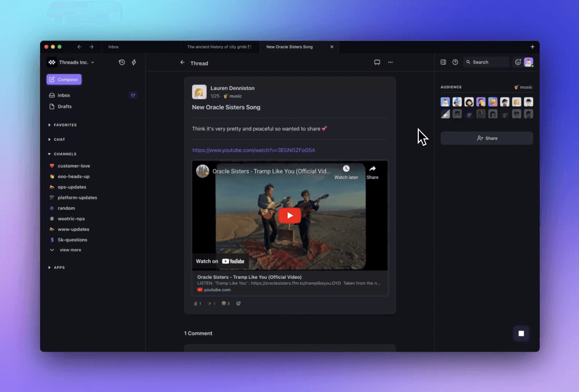Open the thread more-options ellipsis menu

click(390, 62)
